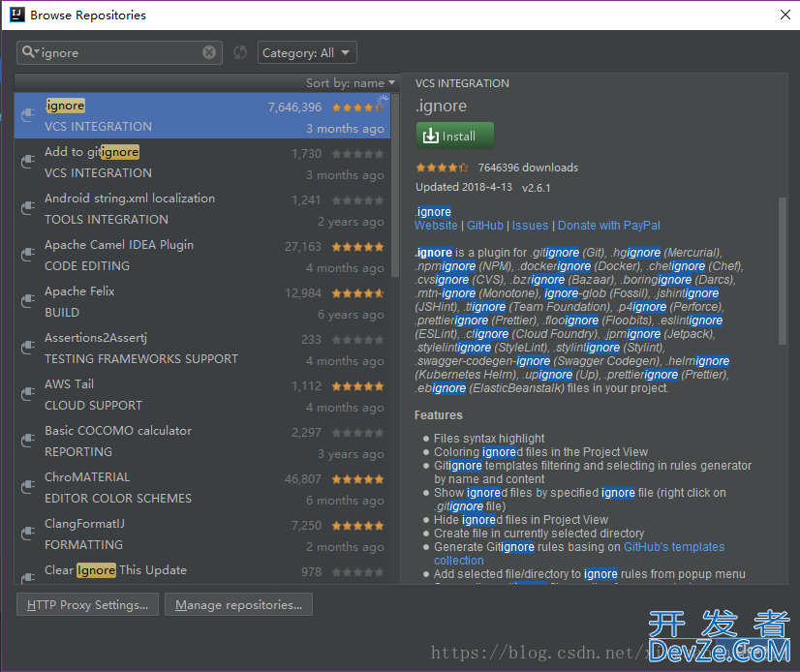800x672 pixels.
Task: Select the AWS Tail plugin
Action: (202, 394)
